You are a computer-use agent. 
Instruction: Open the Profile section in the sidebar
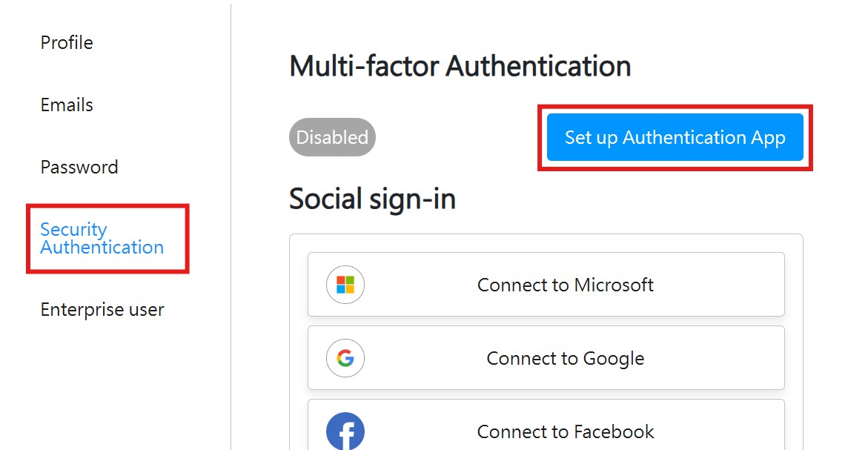[x=67, y=43]
